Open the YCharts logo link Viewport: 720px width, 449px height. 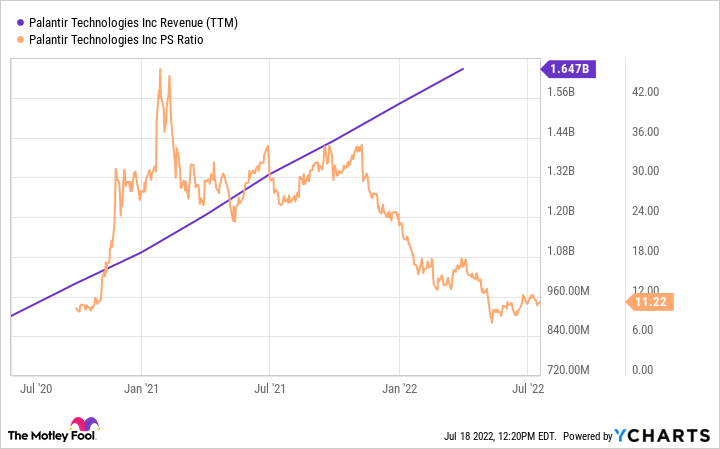[662, 435]
